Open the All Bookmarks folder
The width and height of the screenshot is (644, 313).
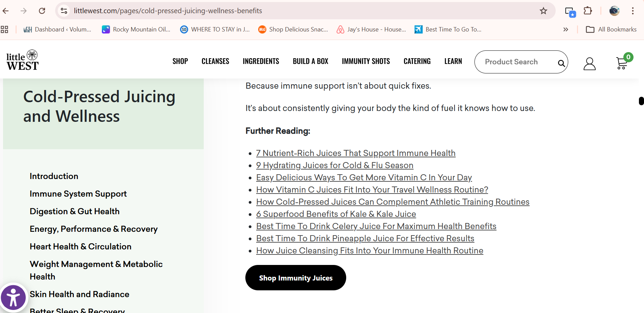click(x=611, y=29)
